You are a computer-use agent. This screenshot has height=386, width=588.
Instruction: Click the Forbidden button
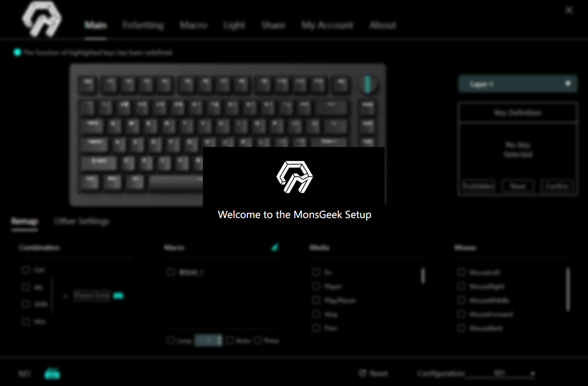click(479, 186)
